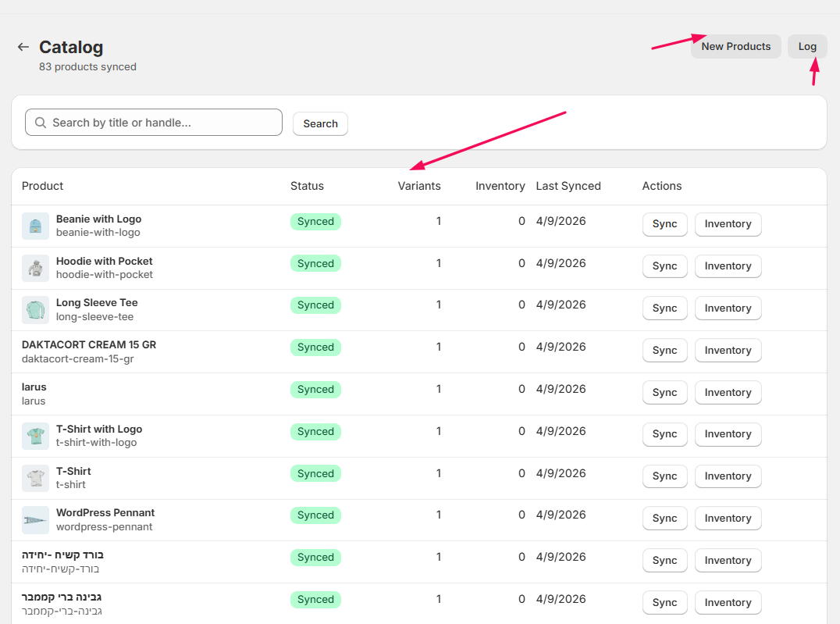Click the Beanie with Logo product thumbnail
This screenshot has height=624, width=840.
[35, 226]
